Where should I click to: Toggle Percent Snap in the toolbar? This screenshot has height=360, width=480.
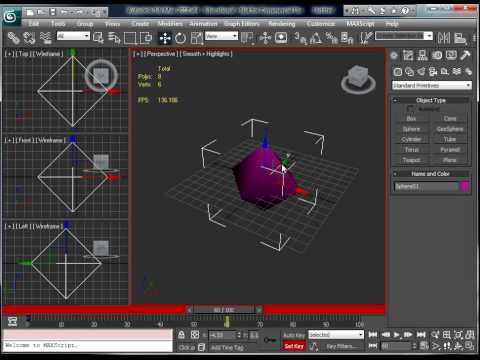click(331, 38)
